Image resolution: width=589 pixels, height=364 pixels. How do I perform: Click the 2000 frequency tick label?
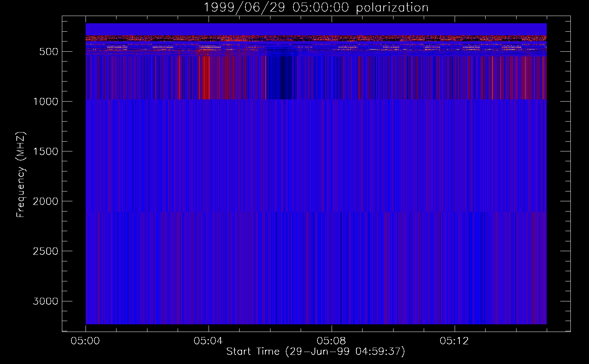point(46,201)
